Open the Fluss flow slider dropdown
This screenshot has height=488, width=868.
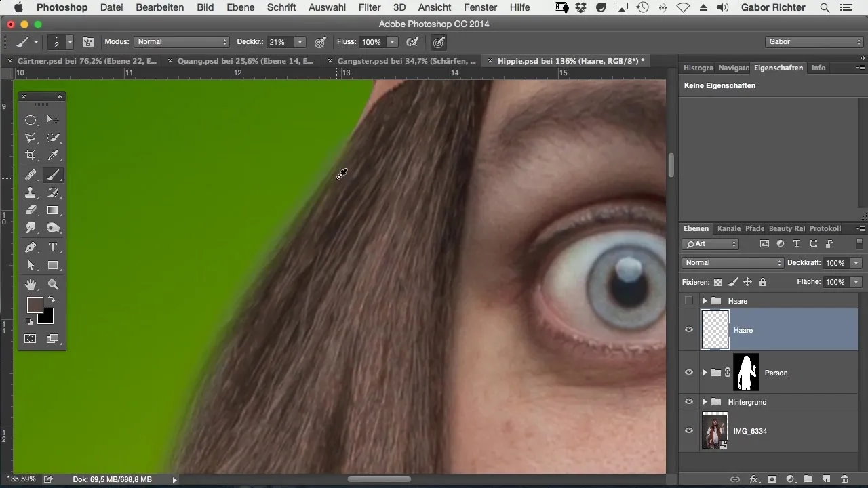tap(392, 42)
